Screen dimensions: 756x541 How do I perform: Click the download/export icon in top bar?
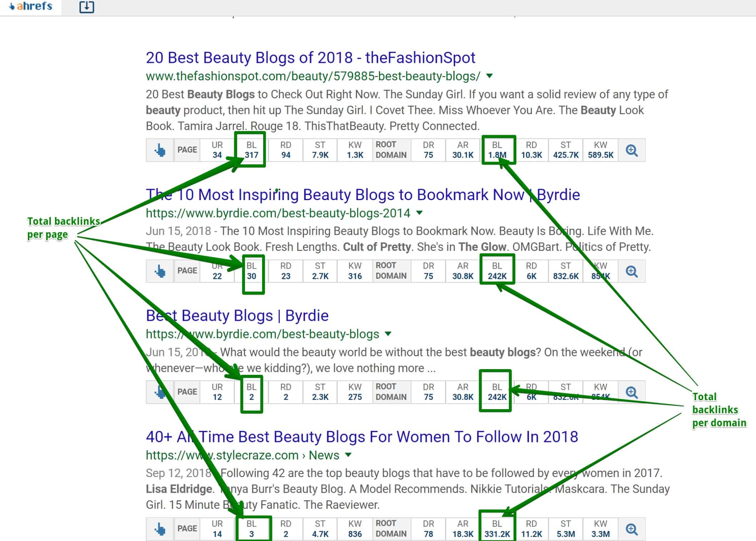pos(86,7)
